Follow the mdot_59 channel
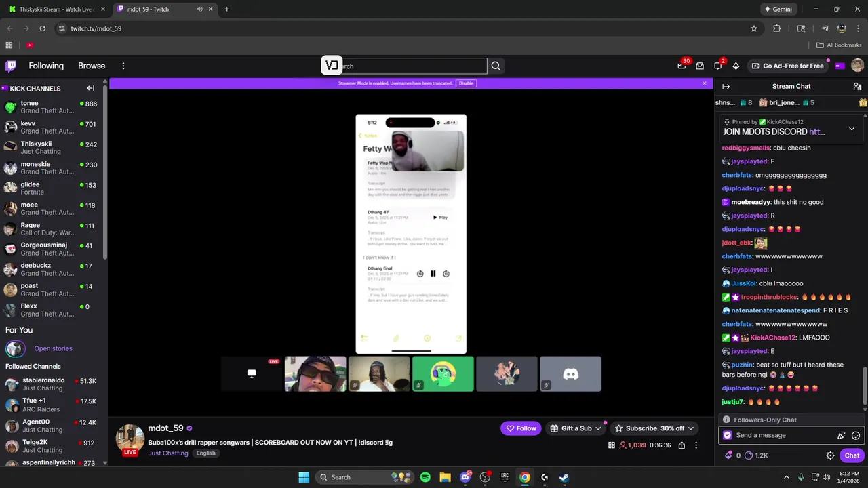Screen dimensions: 868x488 (521, 428)
